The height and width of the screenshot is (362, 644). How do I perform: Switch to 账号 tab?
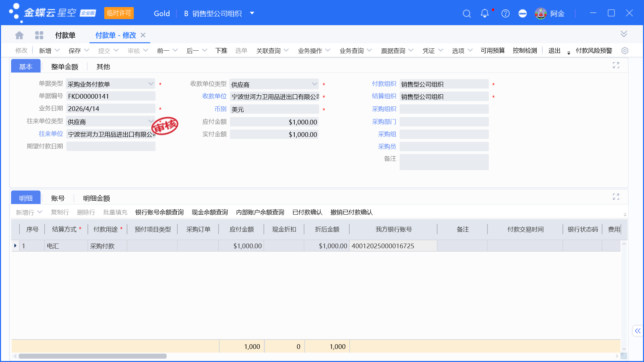click(x=58, y=198)
